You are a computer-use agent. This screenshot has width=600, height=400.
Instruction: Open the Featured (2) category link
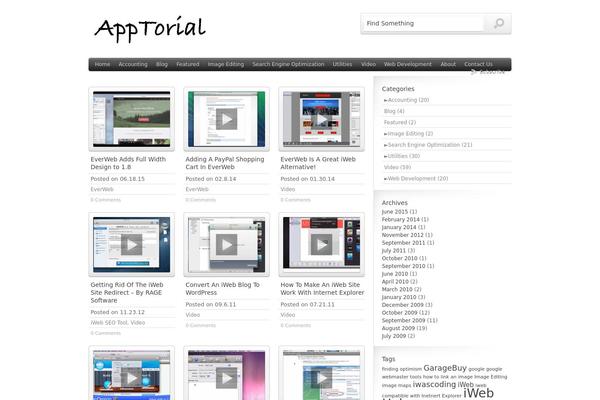[x=400, y=122]
